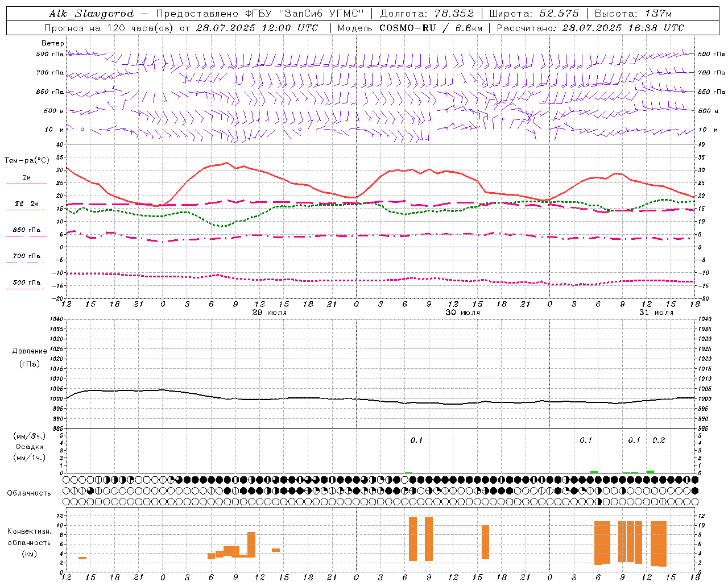Click the '(мм/1ч.)' precipitation unit label

30,458
